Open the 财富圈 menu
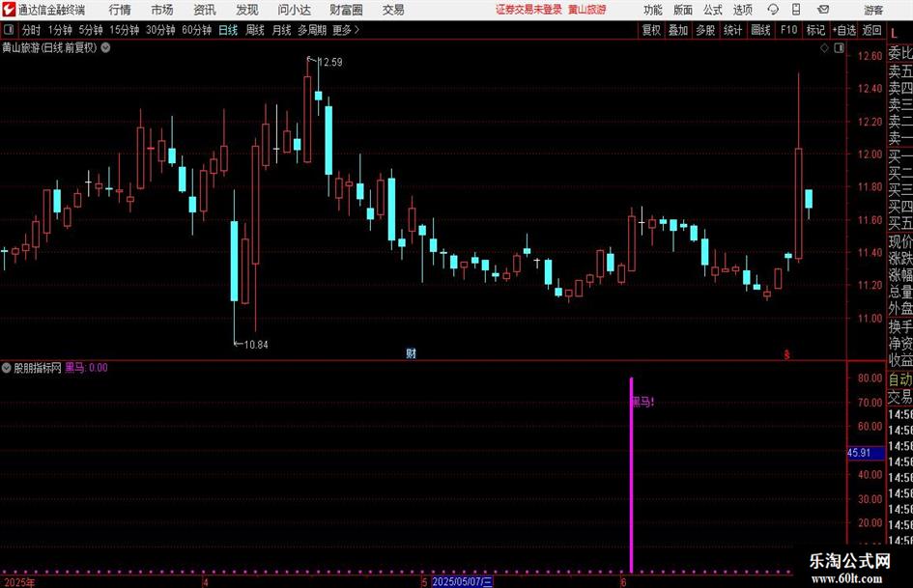 click(x=346, y=10)
